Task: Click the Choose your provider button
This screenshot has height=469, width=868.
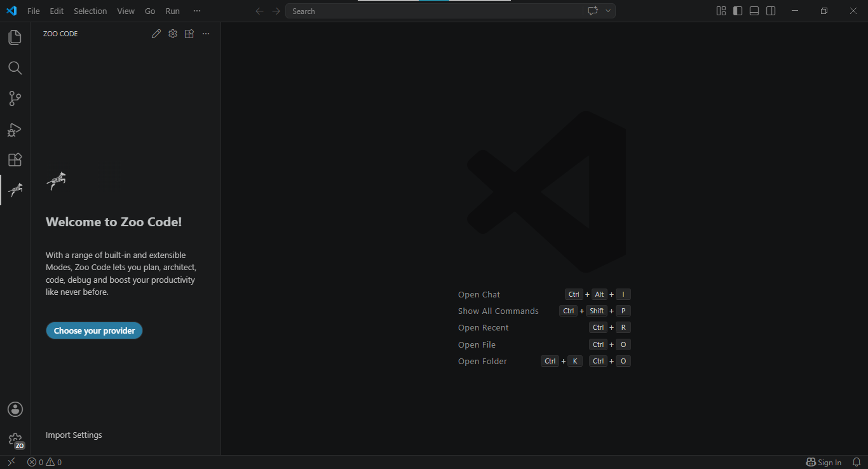Action: pos(94,330)
